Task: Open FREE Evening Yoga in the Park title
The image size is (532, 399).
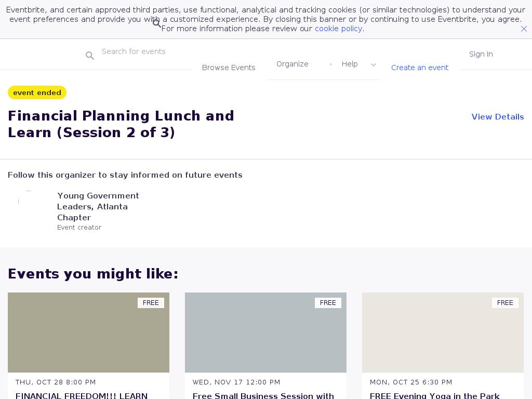Action: coord(434,395)
